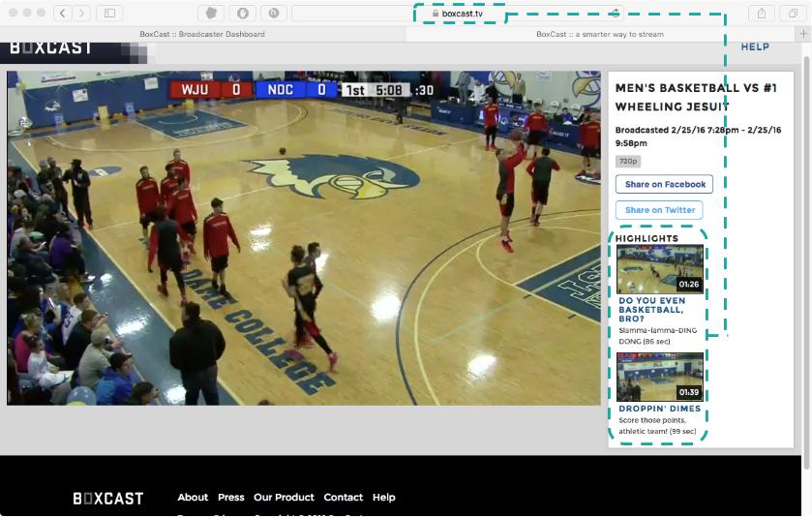The image size is (812, 518).
Task: Switch to Broadcaster Dashboard tab
Action: tap(202, 34)
